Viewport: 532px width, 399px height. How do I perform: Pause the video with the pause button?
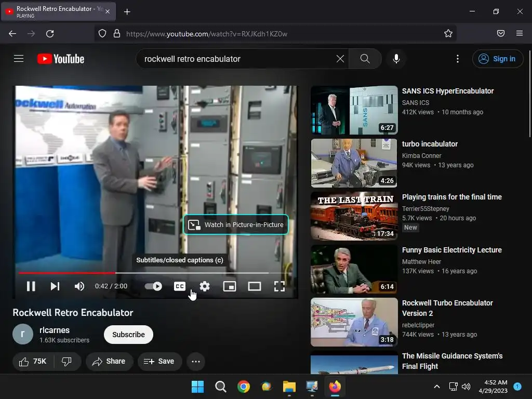pos(31,286)
